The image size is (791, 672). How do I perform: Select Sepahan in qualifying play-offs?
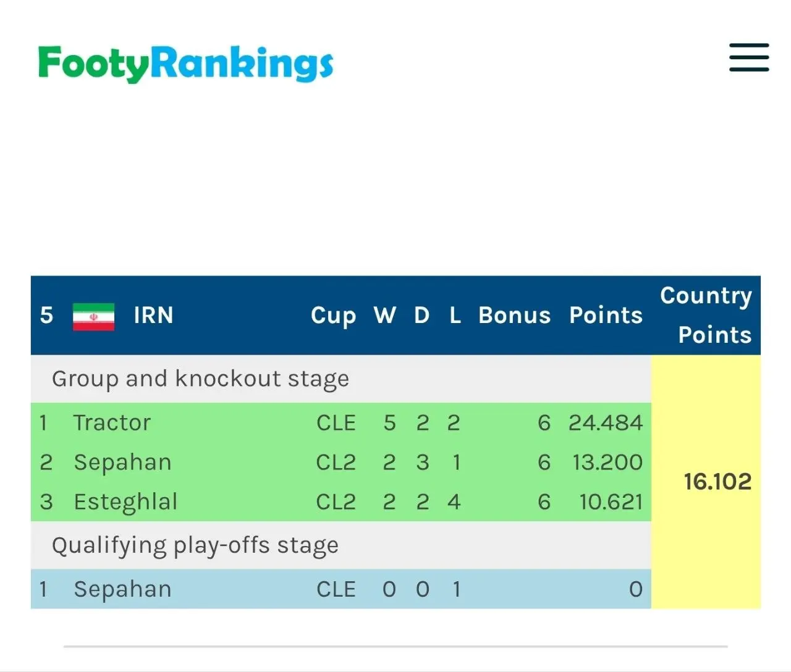pos(122,589)
